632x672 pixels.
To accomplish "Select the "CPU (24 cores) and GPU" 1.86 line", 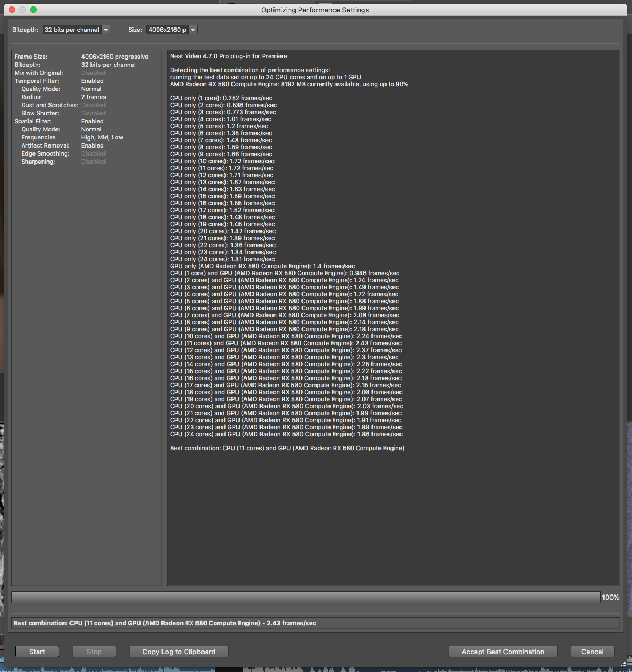I will (x=286, y=434).
